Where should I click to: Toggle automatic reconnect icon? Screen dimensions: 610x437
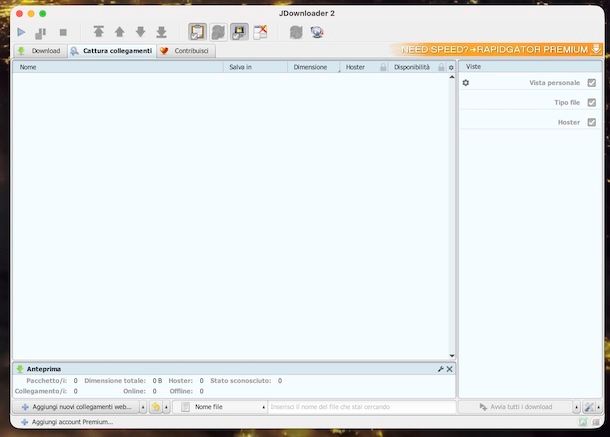[x=218, y=32]
